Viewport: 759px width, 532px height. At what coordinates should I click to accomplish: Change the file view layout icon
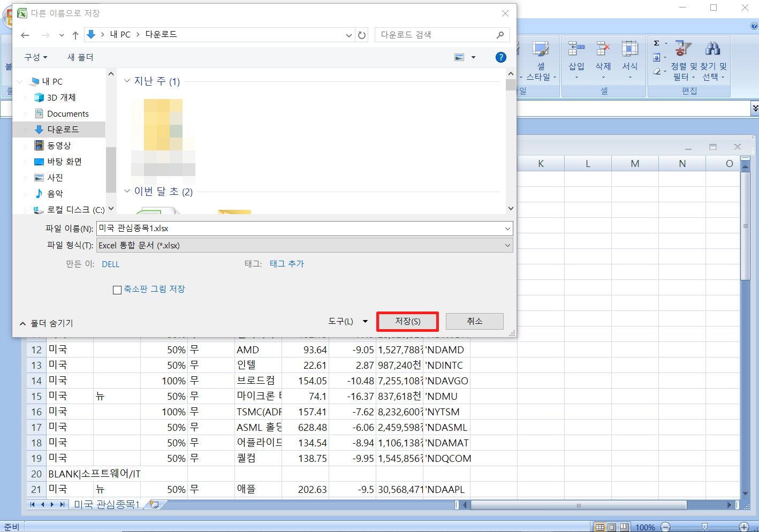pyautogui.click(x=459, y=57)
